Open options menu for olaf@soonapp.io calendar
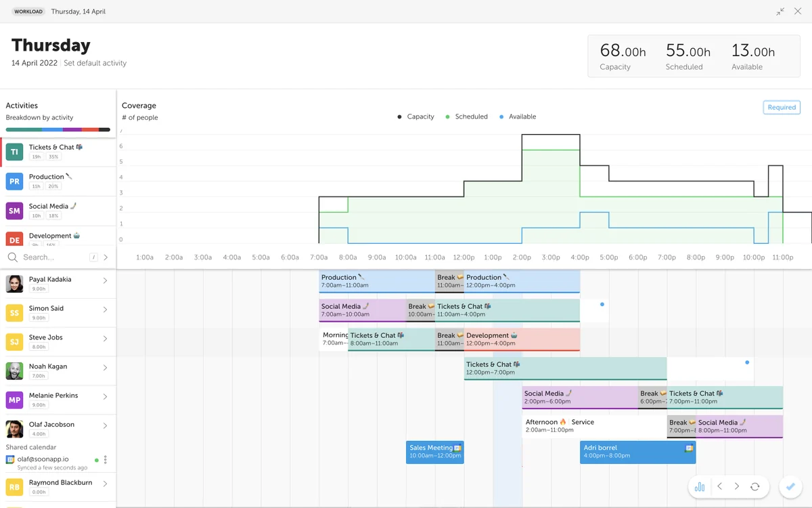This screenshot has height=508, width=812. pos(105,460)
